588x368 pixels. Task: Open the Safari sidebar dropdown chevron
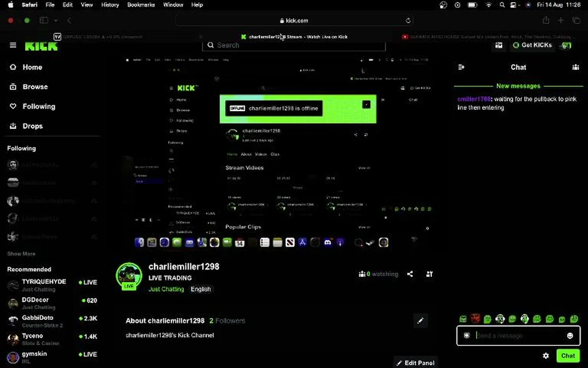[56, 20]
